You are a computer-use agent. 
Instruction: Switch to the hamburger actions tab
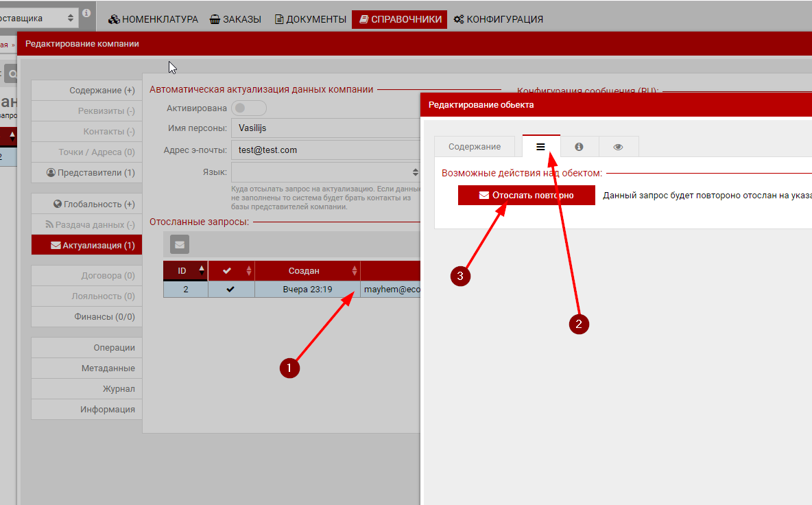click(x=540, y=147)
